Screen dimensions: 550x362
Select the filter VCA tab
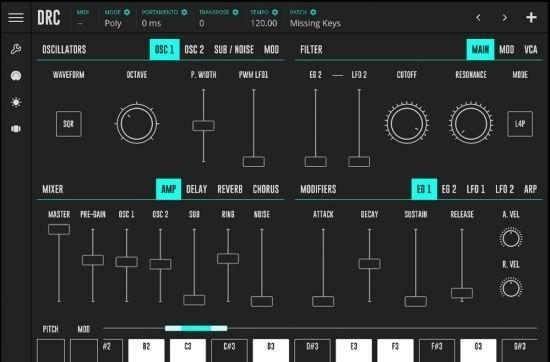[531, 49]
